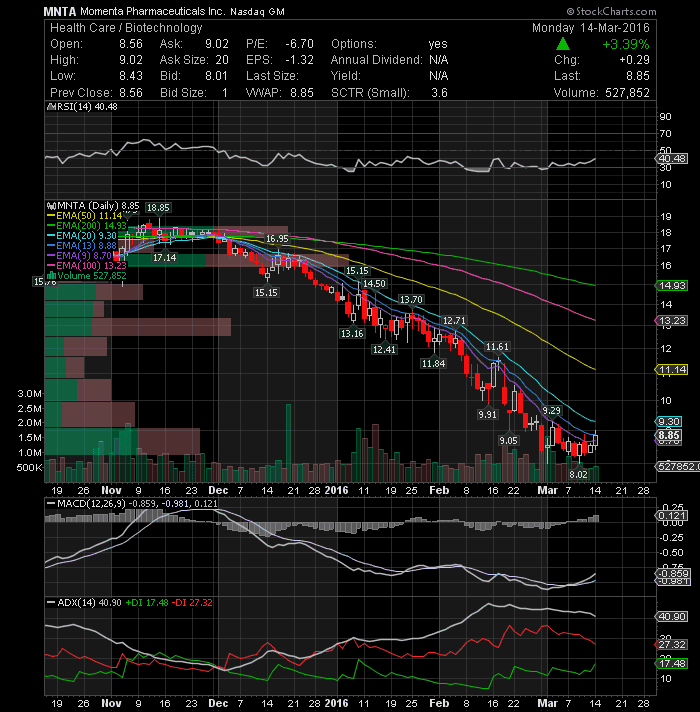
Task: Click the pink 13.23 axis tag
Action: click(x=671, y=321)
